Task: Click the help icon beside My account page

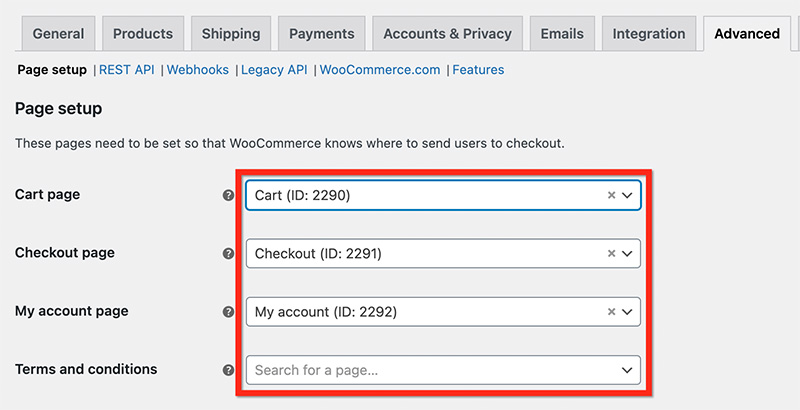Action: click(228, 312)
